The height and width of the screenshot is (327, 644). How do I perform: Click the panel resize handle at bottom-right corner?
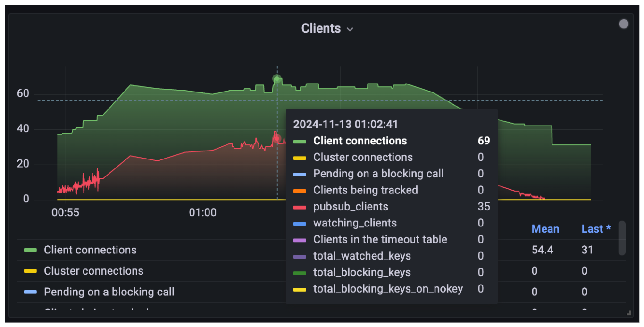(x=628, y=312)
